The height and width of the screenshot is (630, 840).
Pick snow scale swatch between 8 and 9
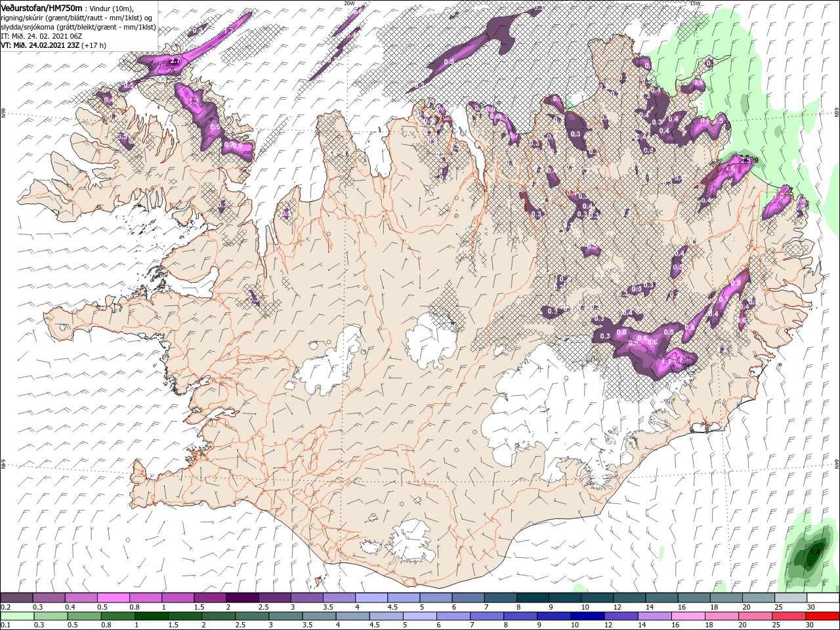[x=533, y=597]
